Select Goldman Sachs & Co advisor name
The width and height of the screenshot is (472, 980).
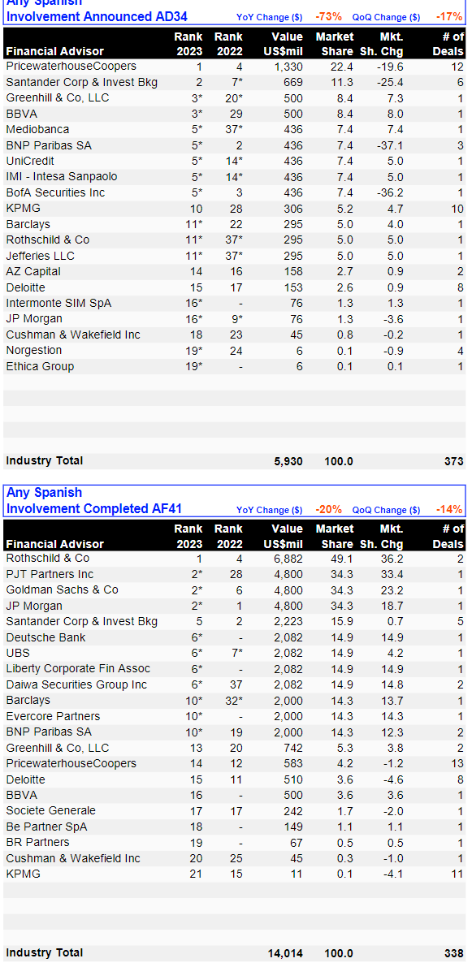(62, 590)
